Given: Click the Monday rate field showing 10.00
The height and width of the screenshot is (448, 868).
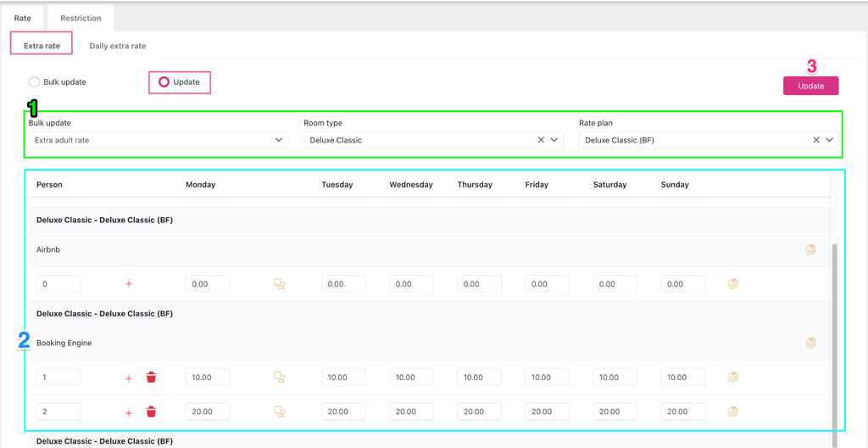Looking at the screenshot, I should 208,378.
